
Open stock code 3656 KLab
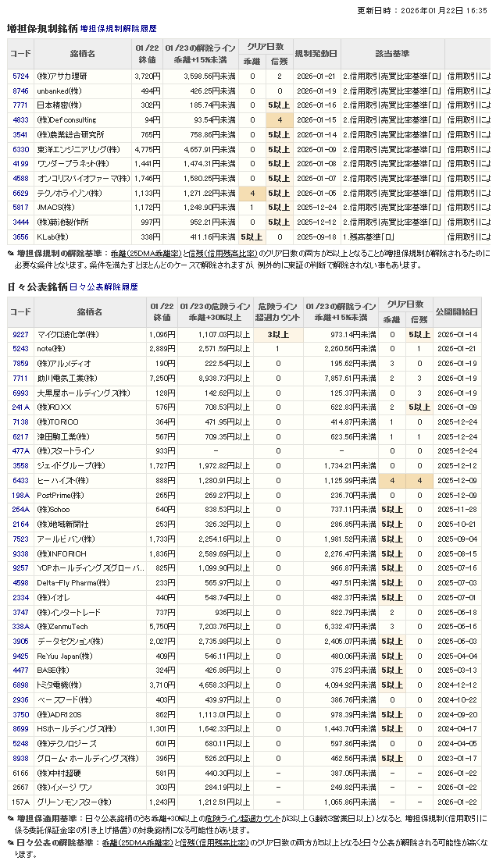[x=20, y=237]
